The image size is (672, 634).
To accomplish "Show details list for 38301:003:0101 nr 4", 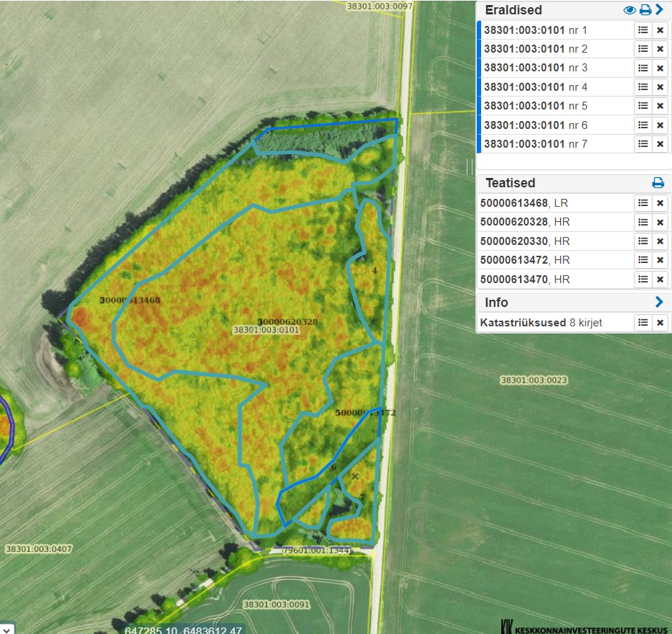I will point(642,87).
